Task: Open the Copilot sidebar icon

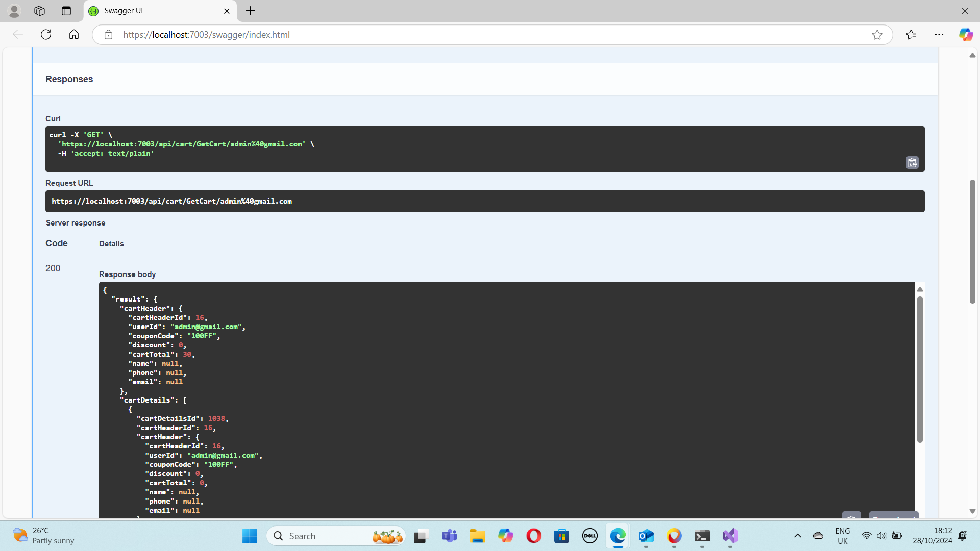Action: (x=966, y=35)
